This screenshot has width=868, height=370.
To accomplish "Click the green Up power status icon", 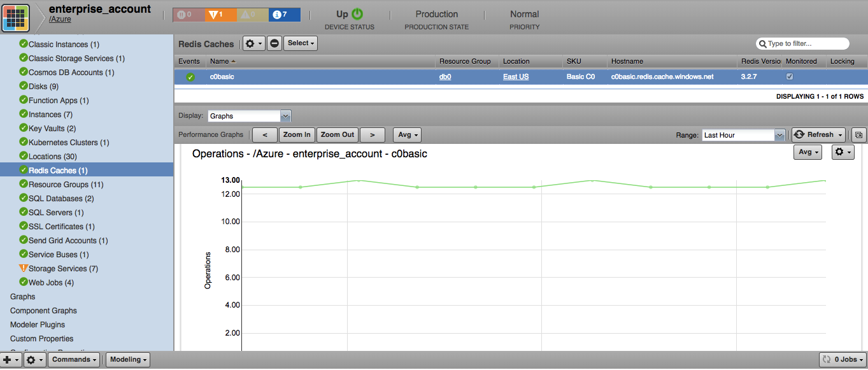I will pyautogui.click(x=357, y=14).
